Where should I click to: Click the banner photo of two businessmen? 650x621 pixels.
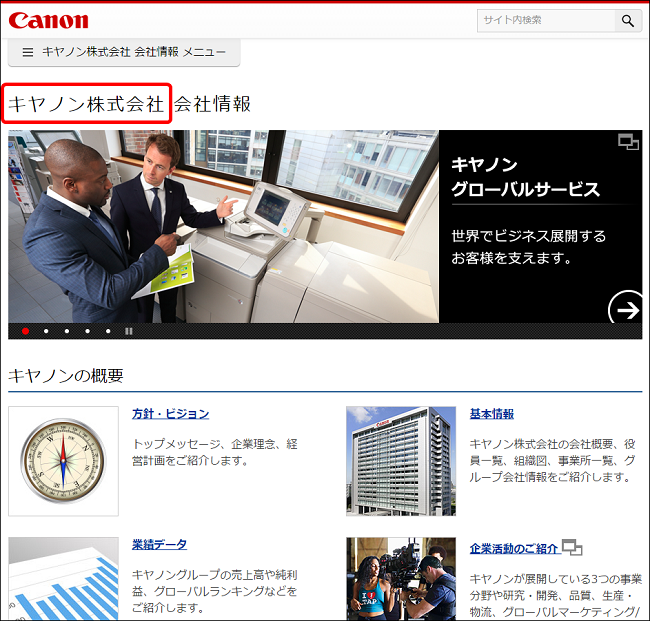click(x=223, y=226)
